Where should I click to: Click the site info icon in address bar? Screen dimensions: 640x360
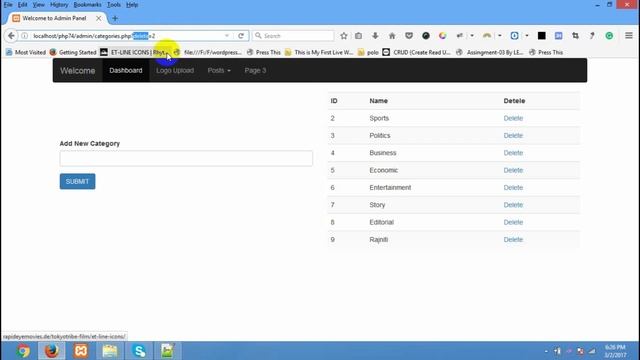pos(24,36)
